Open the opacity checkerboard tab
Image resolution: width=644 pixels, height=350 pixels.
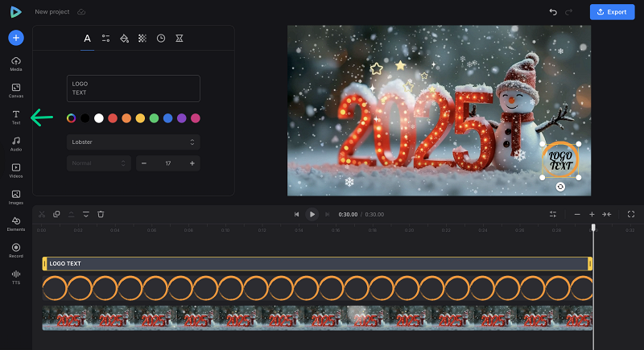click(x=142, y=38)
